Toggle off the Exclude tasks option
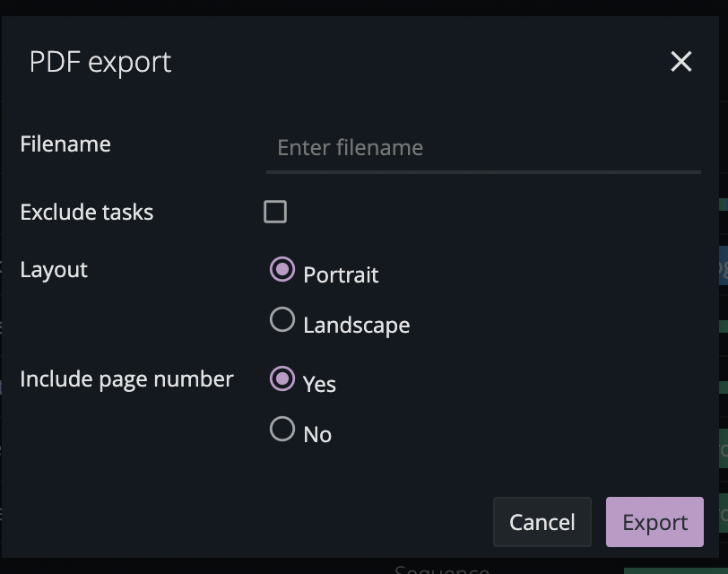Viewport: 728px width, 574px height. [275, 212]
